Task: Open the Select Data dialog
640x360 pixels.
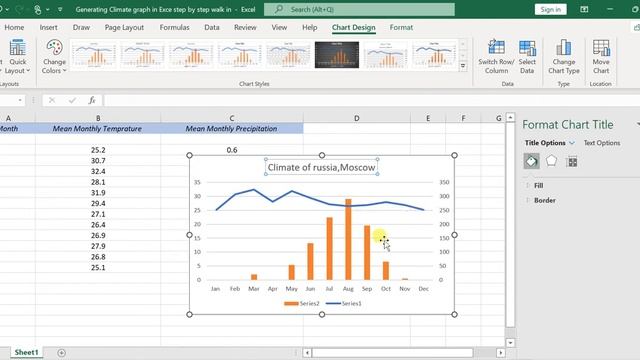Action: (x=527, y=57)
